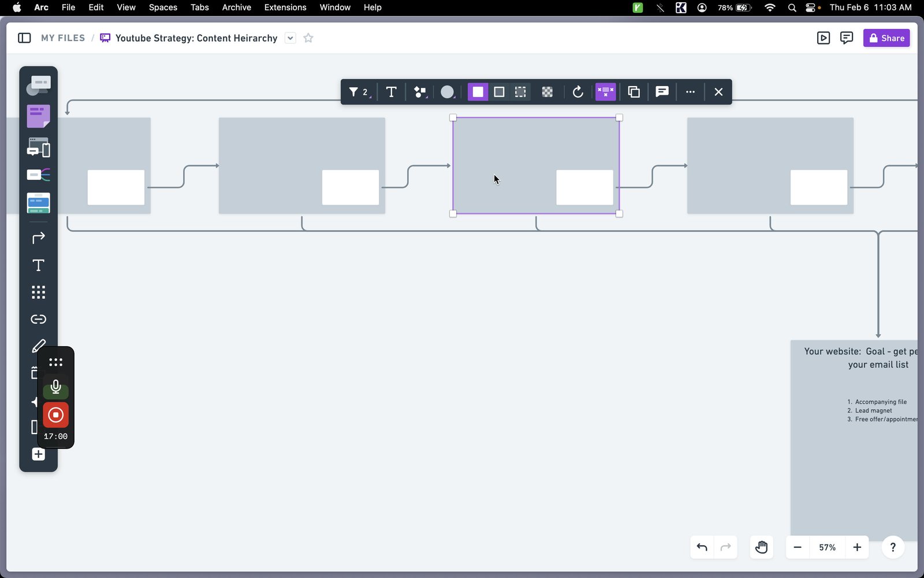Toggle the purple highlighted option in the floating toolbar
Viewport: 924px width, 578px height.
tap(605, 92)
